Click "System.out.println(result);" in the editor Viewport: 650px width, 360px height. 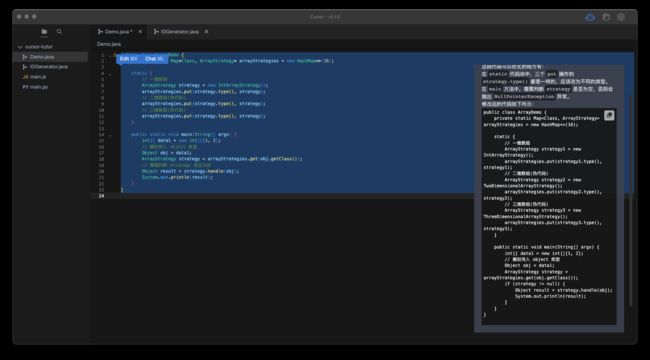coord(177,177)
